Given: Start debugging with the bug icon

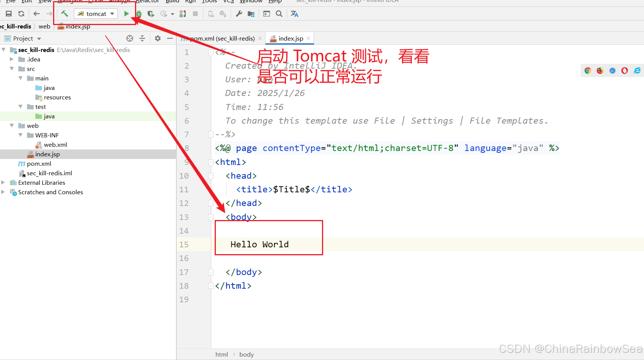Looking at the screenshot, I should [x=139, y=14].
